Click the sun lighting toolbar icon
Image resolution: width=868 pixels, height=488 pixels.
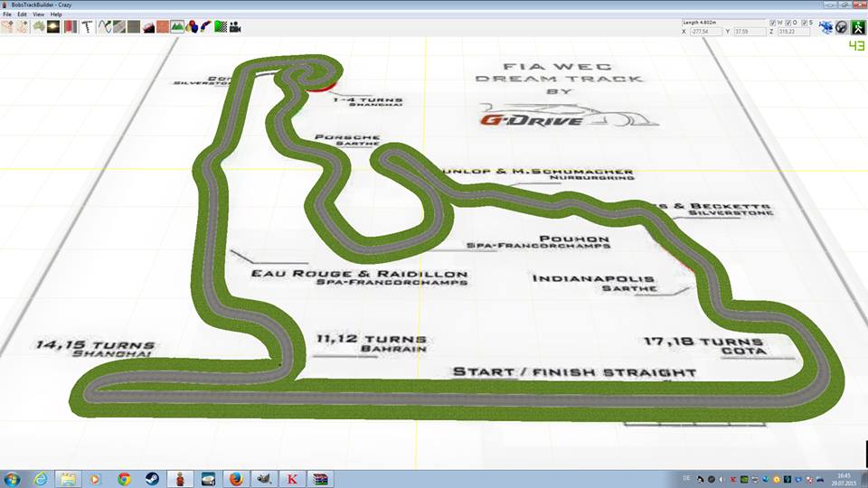coord(53,26)
